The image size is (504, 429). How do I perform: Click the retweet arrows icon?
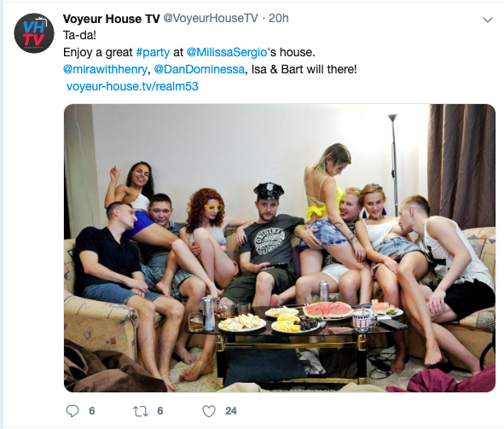pos(141,411)
